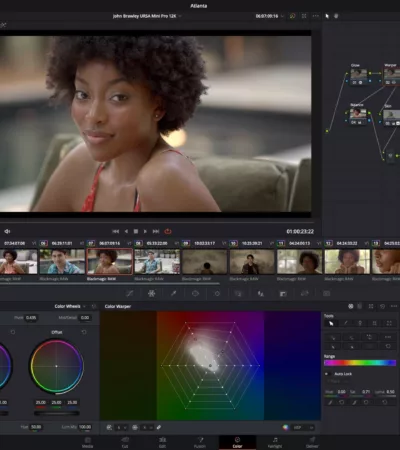Open the Color Warper palette icon
The height and width of the screenshot is (450, 400).
(x=152, y=293)
